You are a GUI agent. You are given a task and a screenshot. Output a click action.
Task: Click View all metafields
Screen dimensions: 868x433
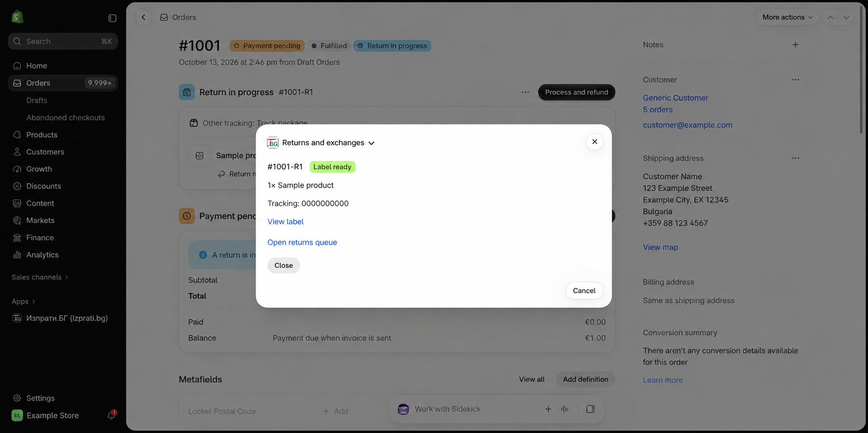[x=532, y=379]
